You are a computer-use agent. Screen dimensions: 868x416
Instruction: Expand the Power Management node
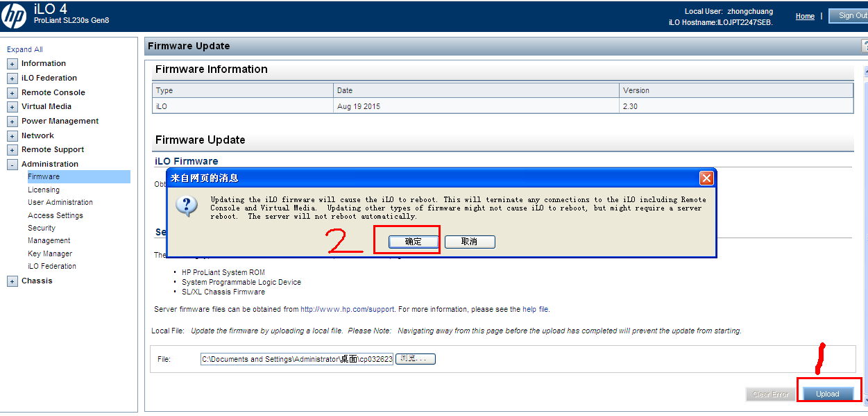coord(12,122)
